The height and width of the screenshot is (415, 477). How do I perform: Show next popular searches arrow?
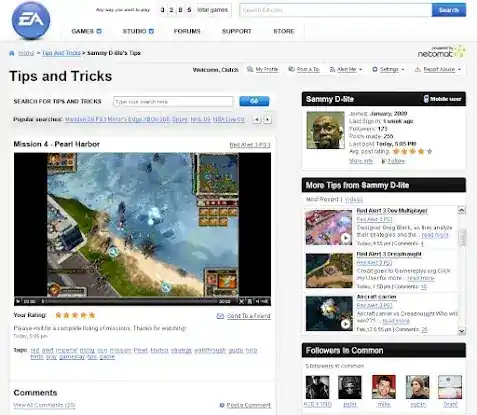point(268,119)
